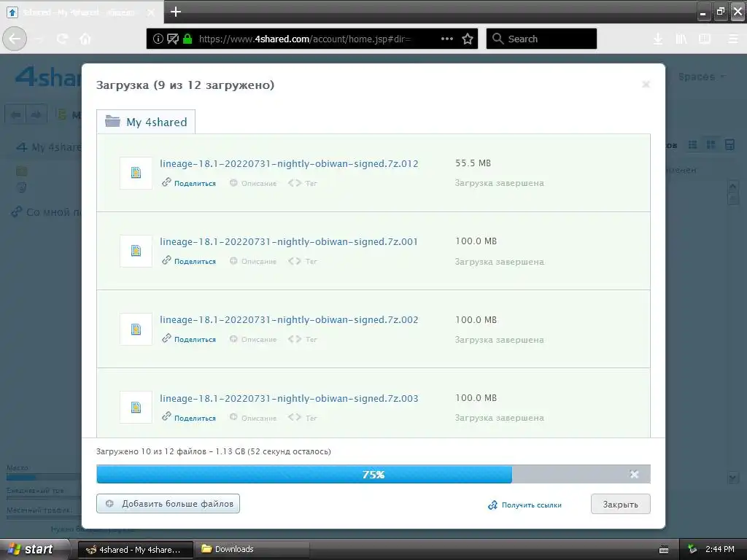
Task: Switch to grid view icon behind dialog
Action: pos(711,144)
